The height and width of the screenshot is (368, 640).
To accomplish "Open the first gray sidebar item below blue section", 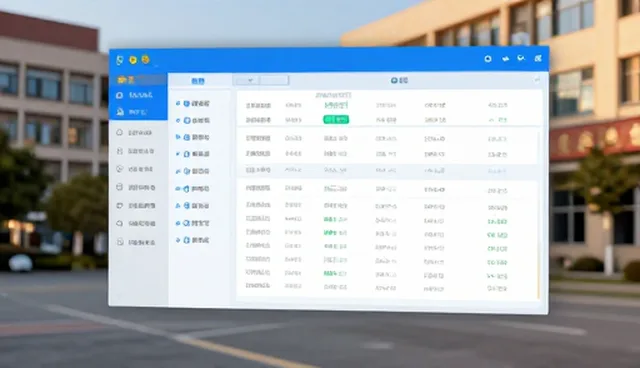I will click(138, 133).
